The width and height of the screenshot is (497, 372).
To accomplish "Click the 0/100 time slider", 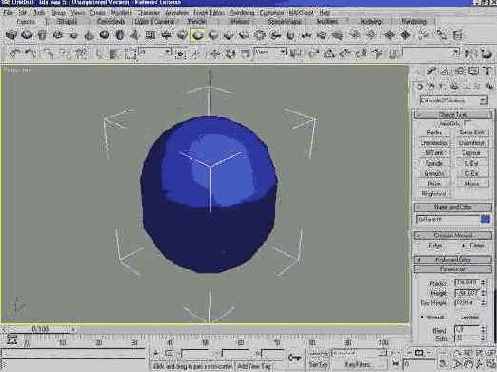I will pos(41,329).
